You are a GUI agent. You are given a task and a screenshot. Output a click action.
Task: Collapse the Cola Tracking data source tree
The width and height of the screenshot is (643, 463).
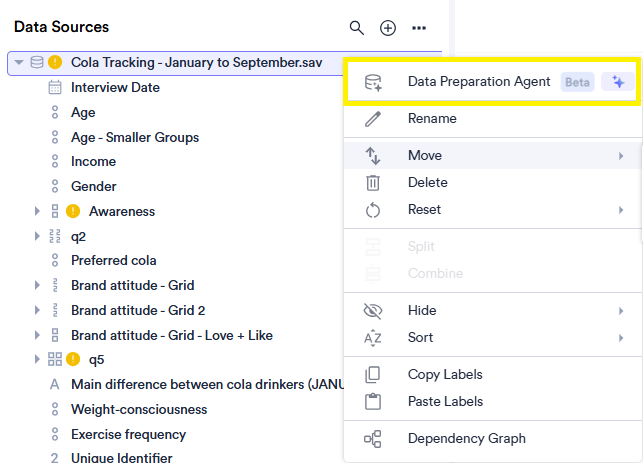coord(19,62)
